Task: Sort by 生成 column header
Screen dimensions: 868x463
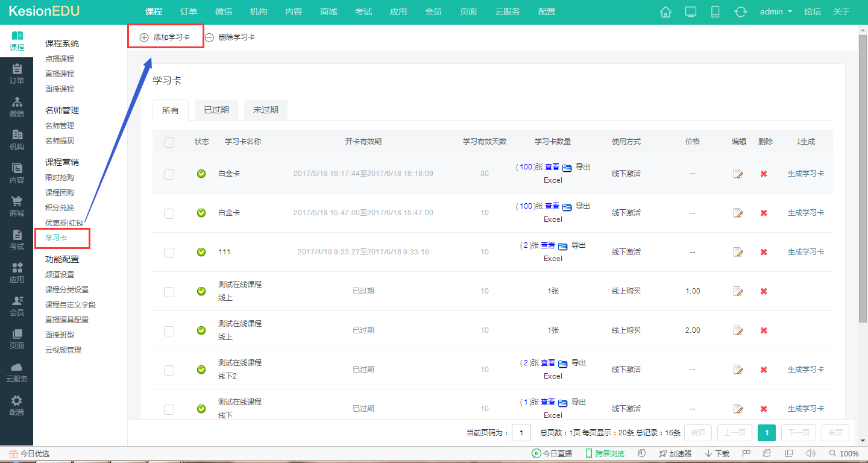Action: point(807,142)
